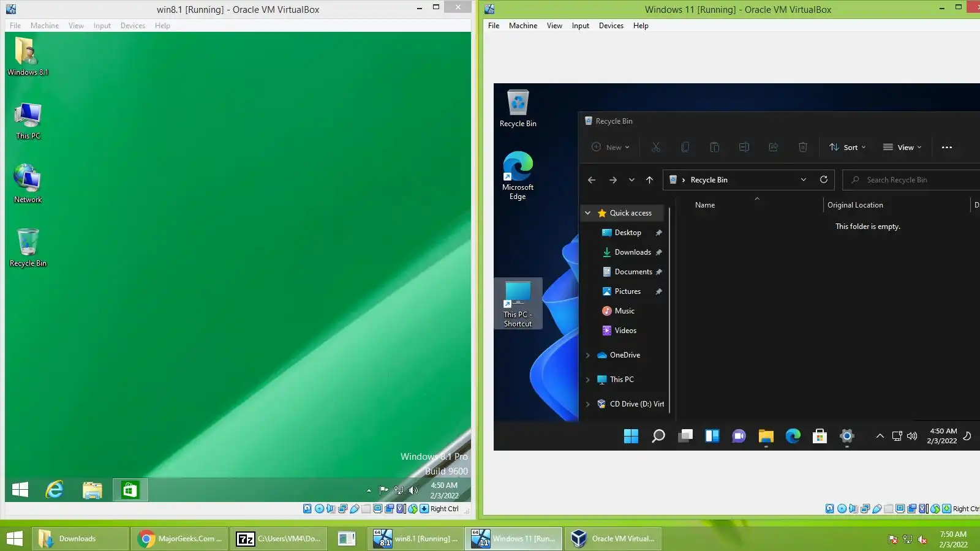Click Paste icon in Recycle Bin toolbar

click(x=715, y=147)
